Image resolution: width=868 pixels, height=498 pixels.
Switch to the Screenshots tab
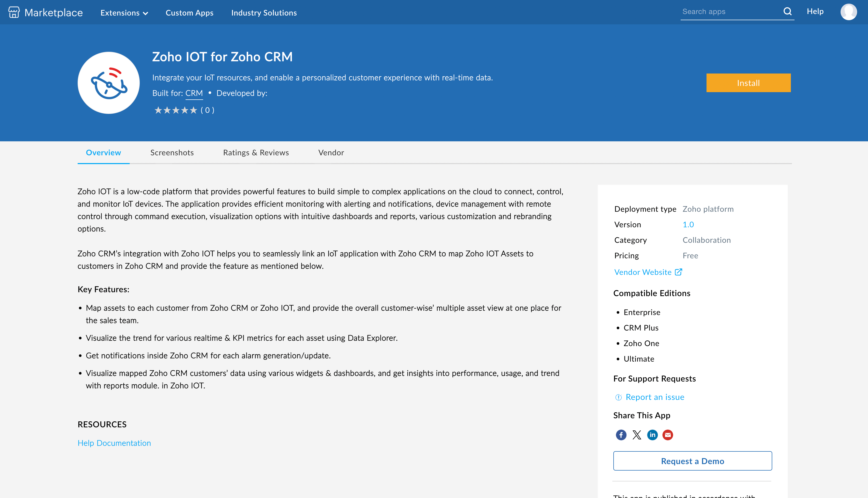172,152
